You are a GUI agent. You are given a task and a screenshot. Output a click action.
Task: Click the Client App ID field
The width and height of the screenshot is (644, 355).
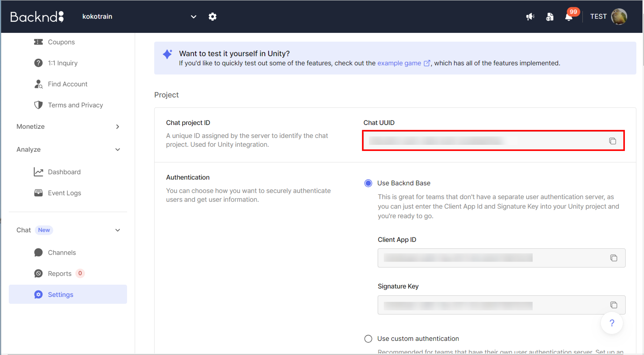[501, 258]
